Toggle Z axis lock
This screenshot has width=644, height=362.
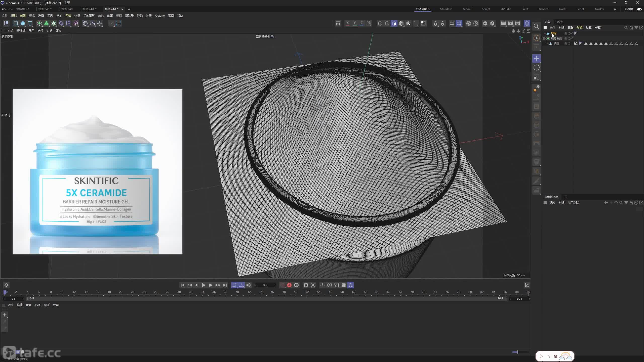pos(361,23)
